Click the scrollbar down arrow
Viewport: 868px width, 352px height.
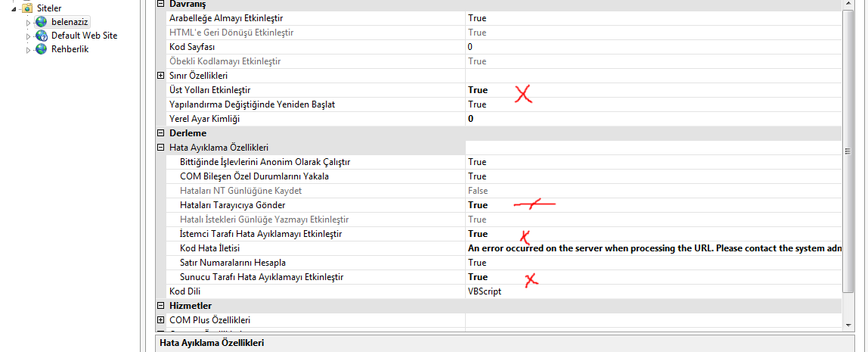[x=848, y=325]
